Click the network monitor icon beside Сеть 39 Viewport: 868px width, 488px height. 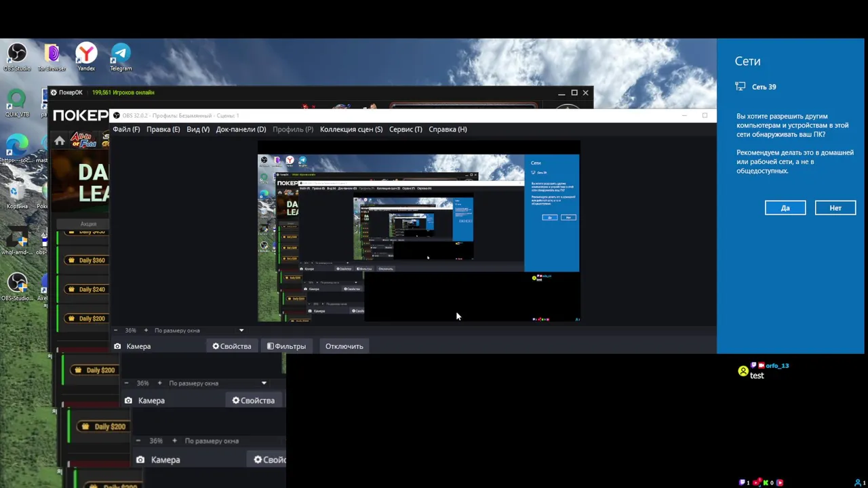741,87
